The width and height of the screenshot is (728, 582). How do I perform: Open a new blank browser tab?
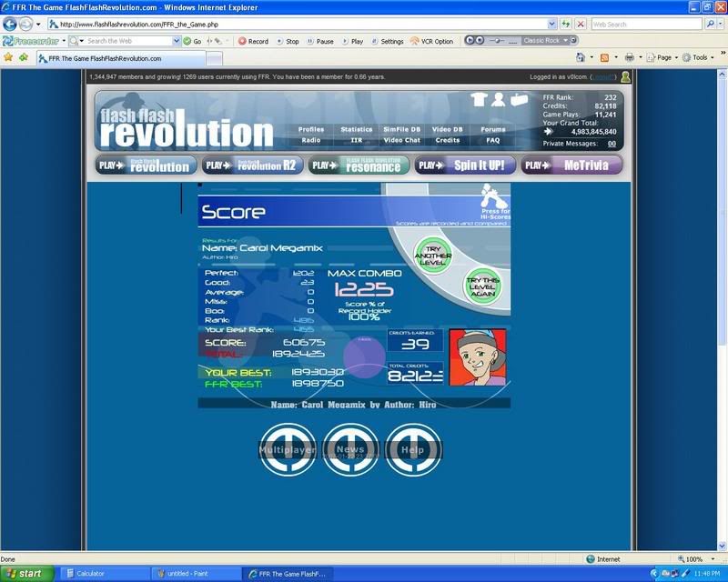(x=214, y=58)
